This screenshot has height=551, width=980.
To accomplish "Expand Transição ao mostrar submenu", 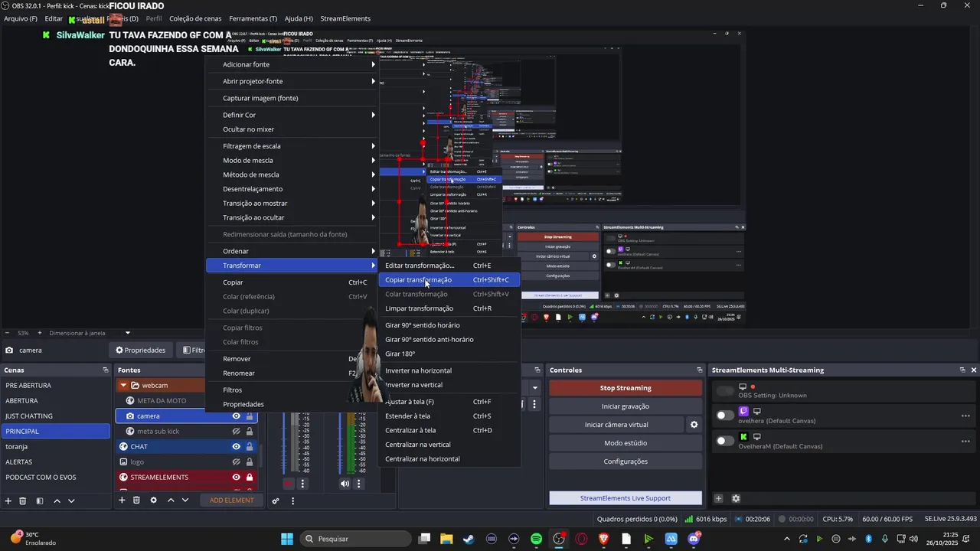I will pos(292,203).
